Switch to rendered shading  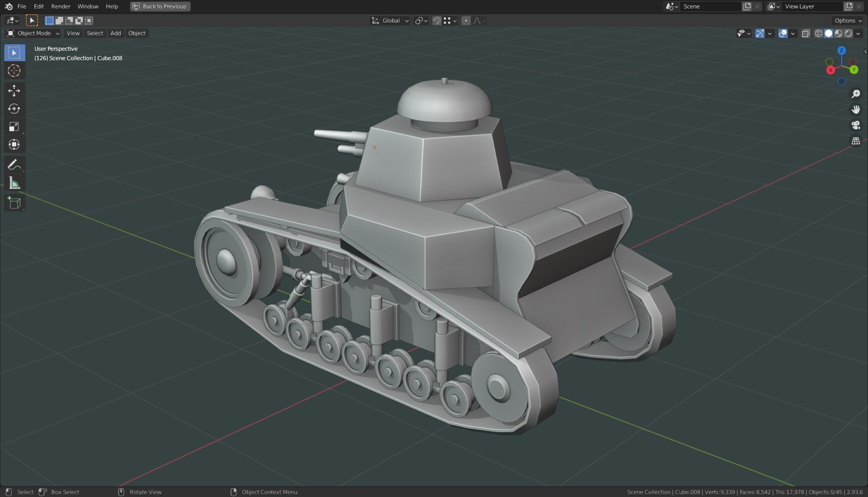[x=848, y=33]
